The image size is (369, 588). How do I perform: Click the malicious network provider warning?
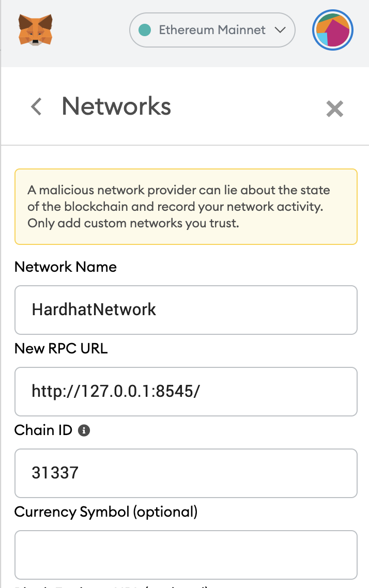186,207
